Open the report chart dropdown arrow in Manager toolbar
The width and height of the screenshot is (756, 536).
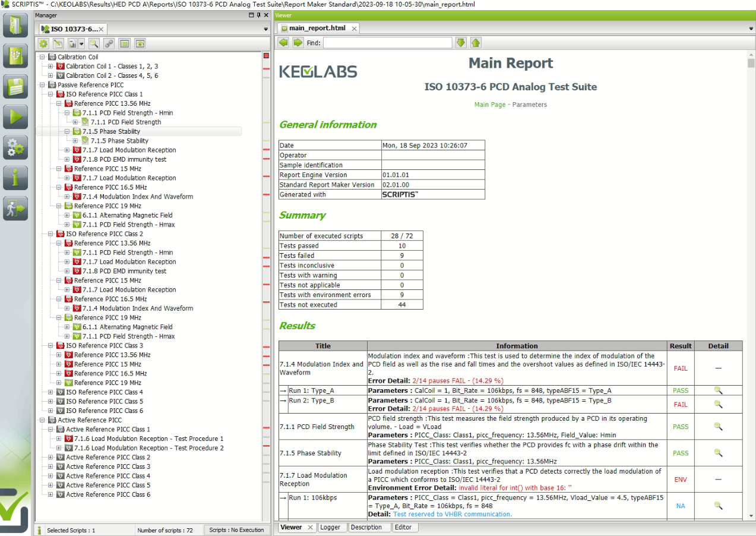tap(81, 43)
